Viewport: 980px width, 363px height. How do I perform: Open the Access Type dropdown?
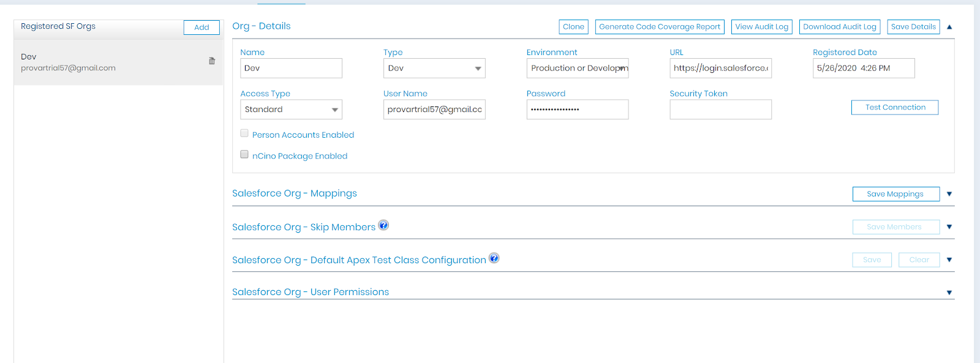[291, 110]
